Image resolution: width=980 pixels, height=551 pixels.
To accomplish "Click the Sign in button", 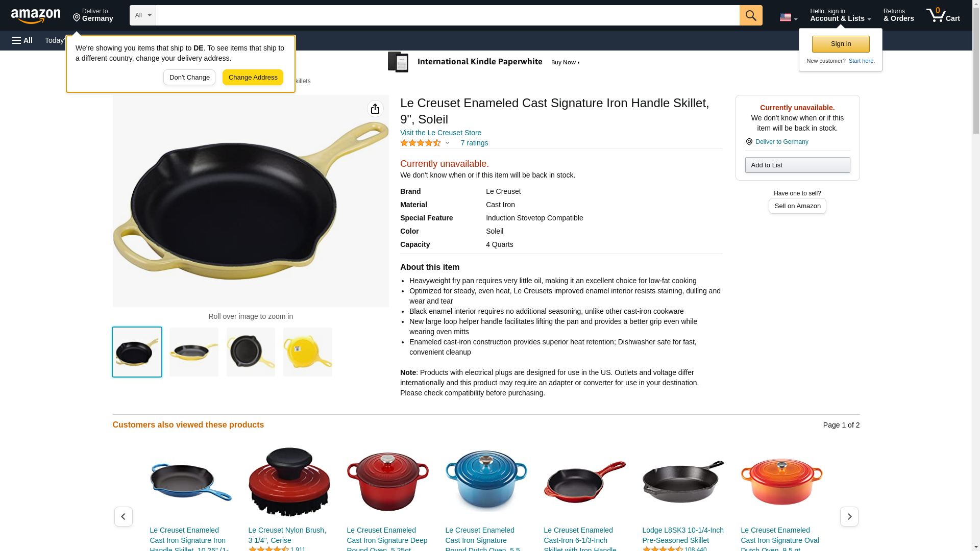I will click(841, 44).
